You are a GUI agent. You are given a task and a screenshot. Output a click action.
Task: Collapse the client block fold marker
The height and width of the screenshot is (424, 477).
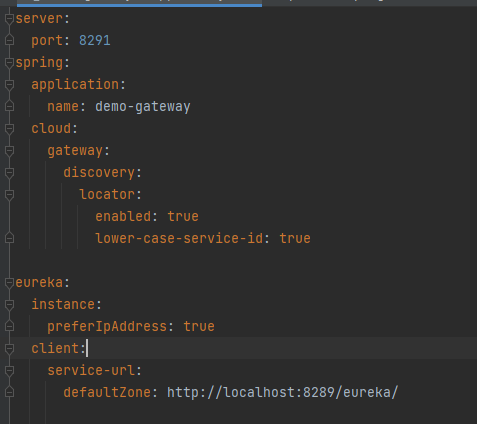(x=9, y=349)
